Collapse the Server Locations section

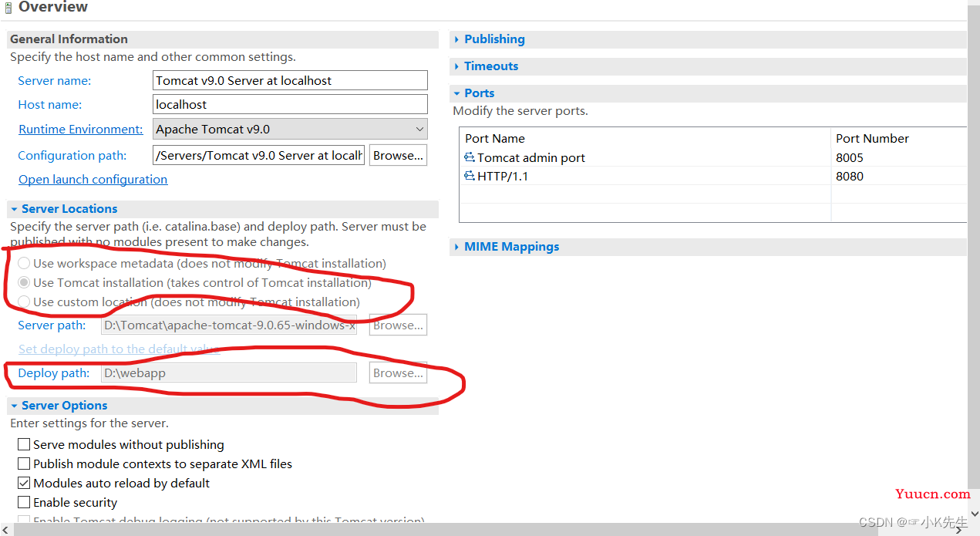[14, 209]
